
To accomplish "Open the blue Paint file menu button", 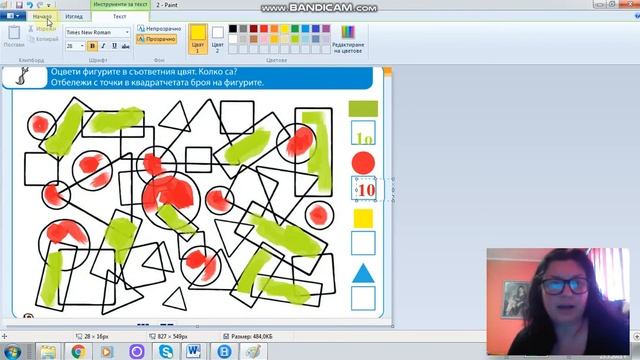I will click(x=13, y=16).
